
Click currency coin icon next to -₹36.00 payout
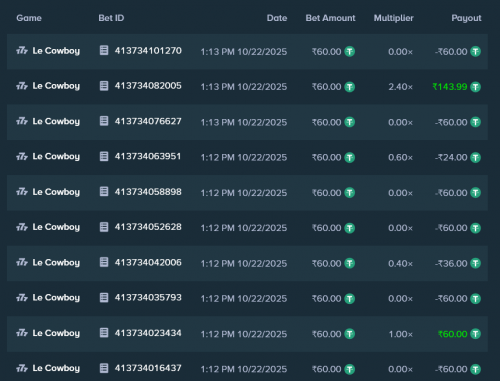pyautogui.click(x=475, y=263)
